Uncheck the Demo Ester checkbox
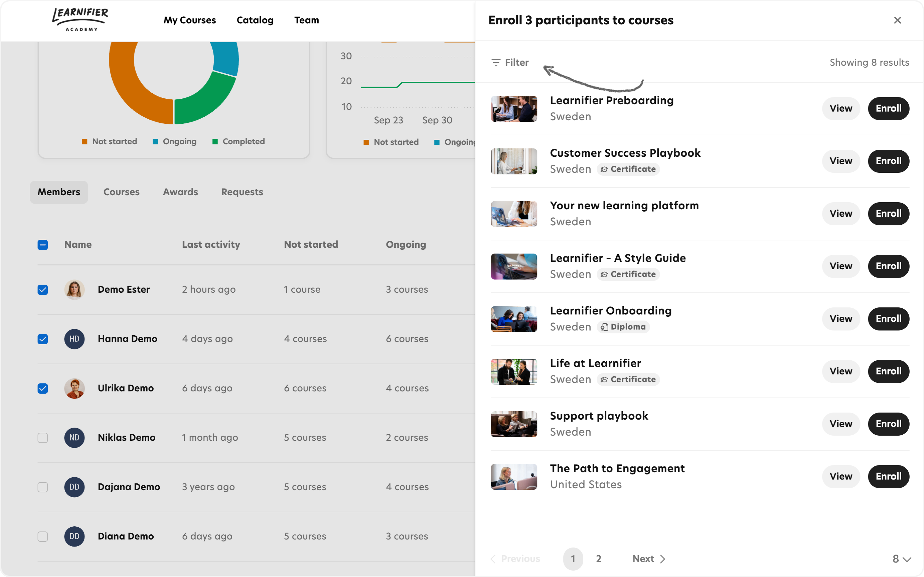Image resolution: width=924 pixels, height=577 pixels. 43,290
